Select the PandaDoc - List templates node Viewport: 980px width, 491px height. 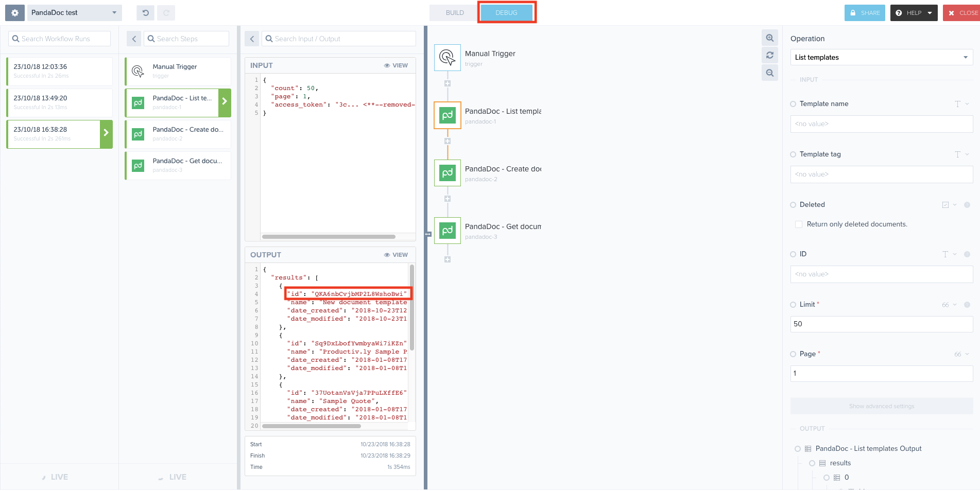click(447, 115)
